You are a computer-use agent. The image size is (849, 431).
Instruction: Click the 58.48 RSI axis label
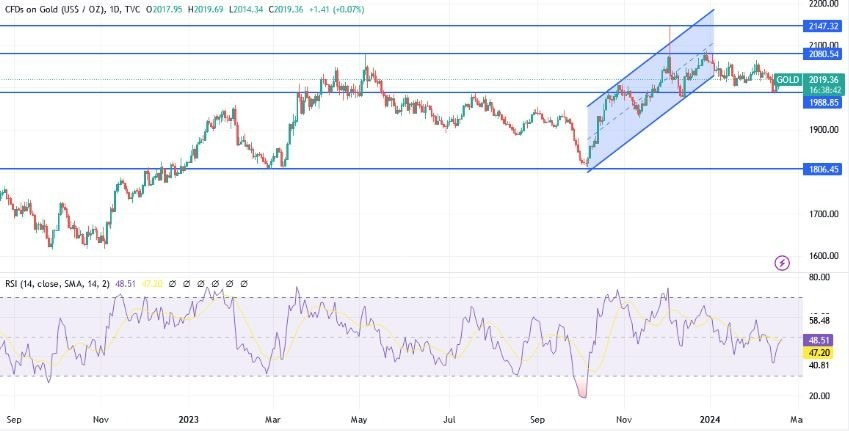click(818, 321)
